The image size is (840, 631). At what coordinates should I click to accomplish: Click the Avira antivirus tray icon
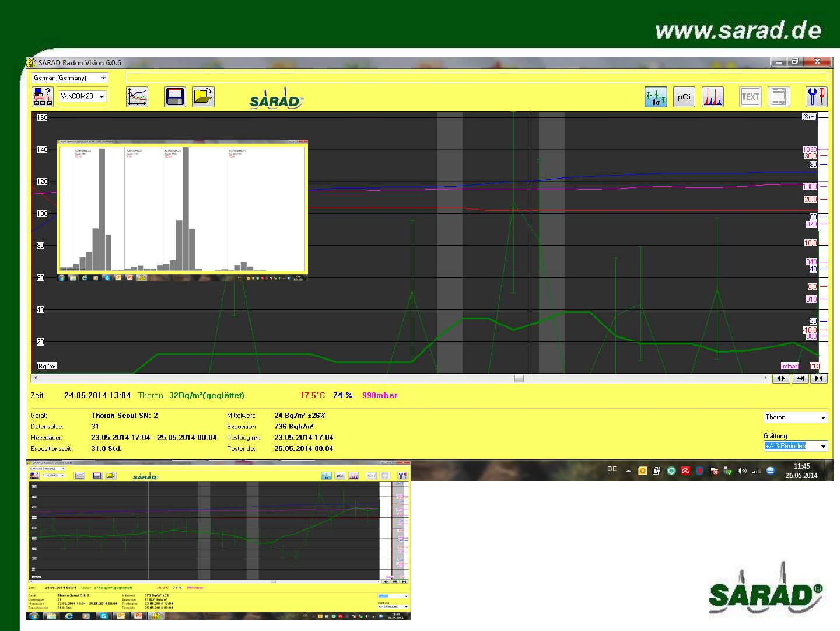click(685, 470)
